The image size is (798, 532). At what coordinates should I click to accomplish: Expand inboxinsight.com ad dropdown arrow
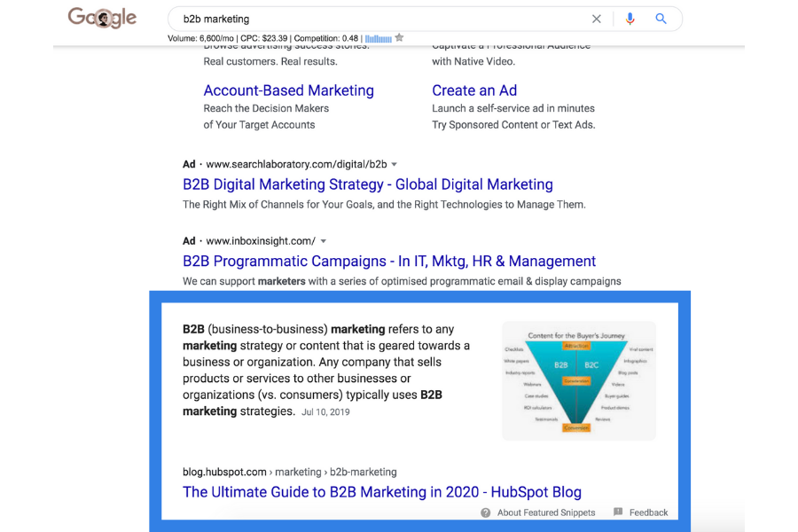(323, 241)
